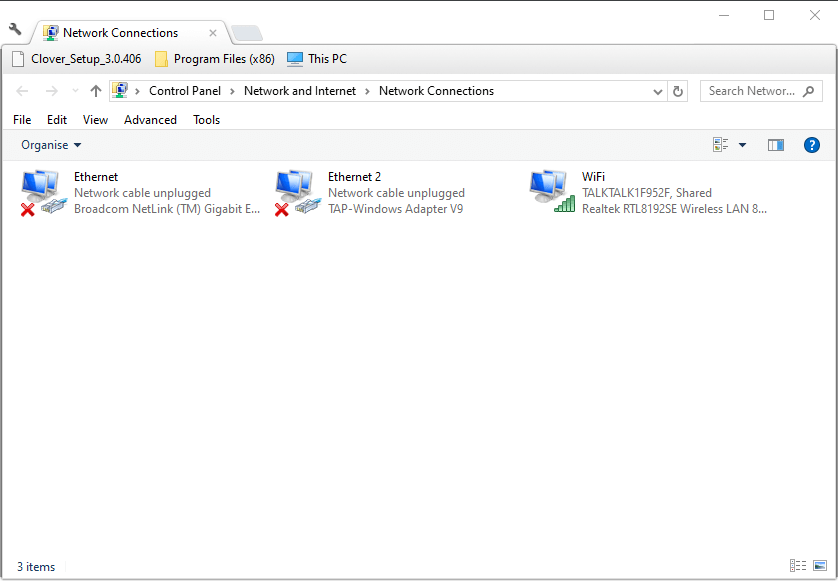
Task: Open the Clover wrench settings icon
Action: point(15,29)
